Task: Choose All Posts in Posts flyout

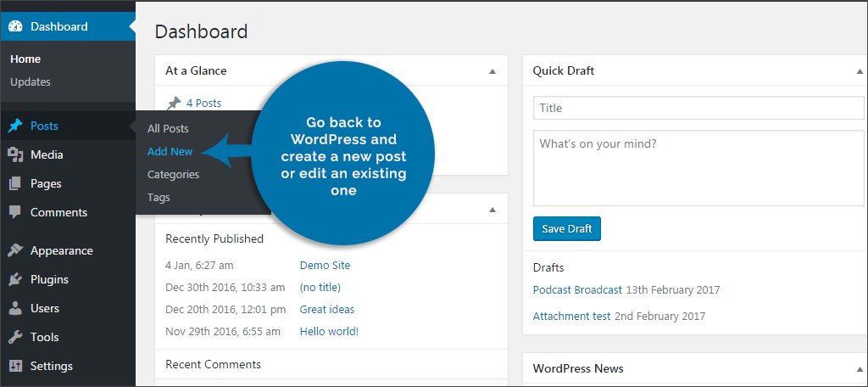Action: click(x=168, y=129)
